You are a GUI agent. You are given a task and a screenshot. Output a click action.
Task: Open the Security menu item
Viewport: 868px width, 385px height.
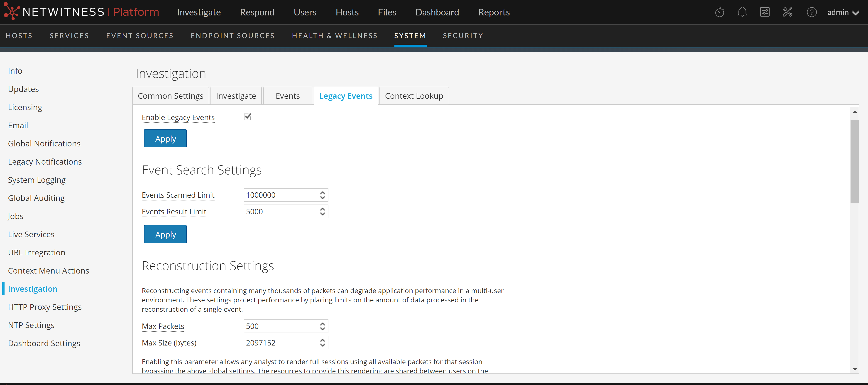tap(463, 35)
